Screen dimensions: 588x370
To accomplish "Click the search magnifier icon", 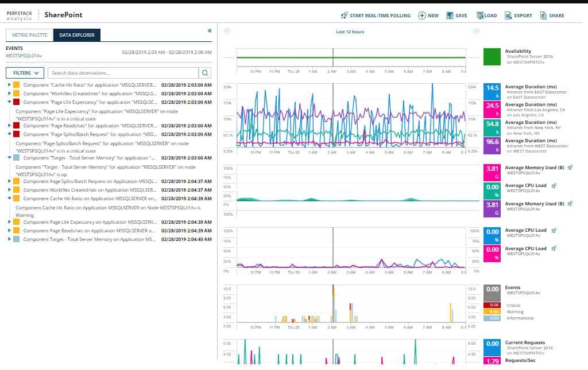I will pos(205,73).
